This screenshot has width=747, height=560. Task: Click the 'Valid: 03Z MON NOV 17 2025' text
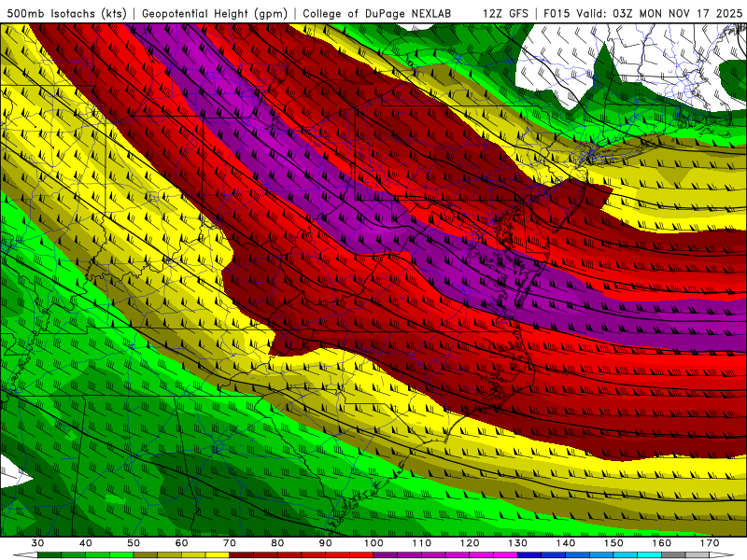click(x=659, y=13)
